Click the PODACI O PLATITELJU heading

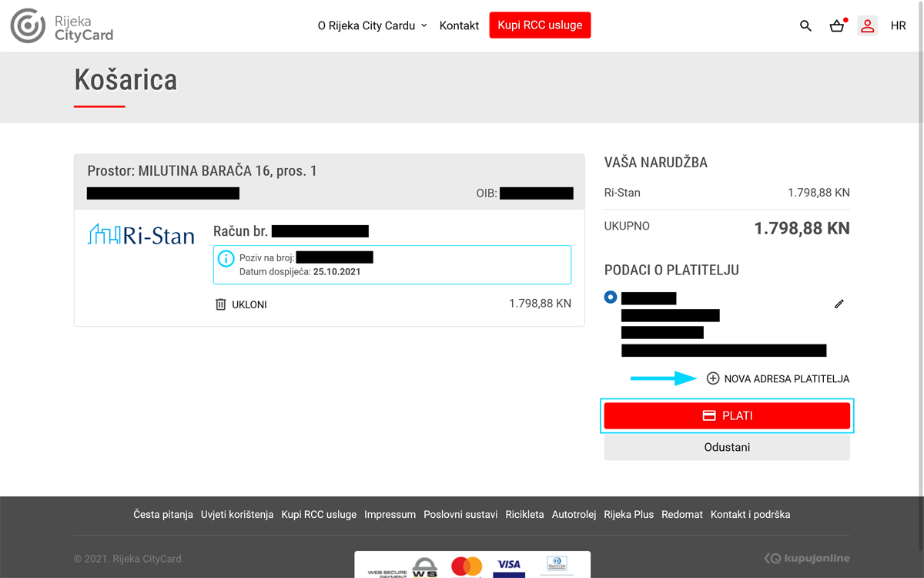671,271
